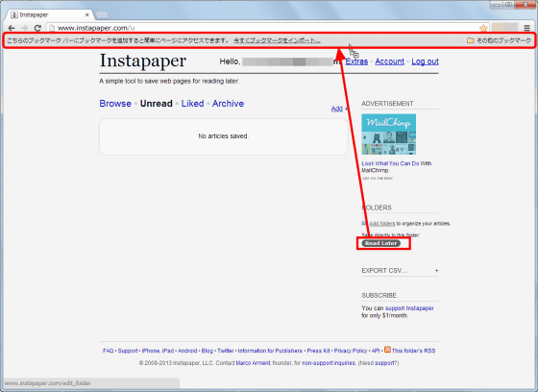Bookmark this page with the star icon
The image size is (538, 392).
point(483,28)
